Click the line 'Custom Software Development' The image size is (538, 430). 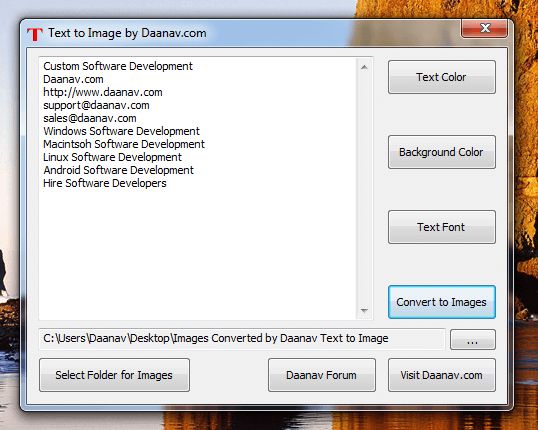pyautogui.click(x=118, y=66)
